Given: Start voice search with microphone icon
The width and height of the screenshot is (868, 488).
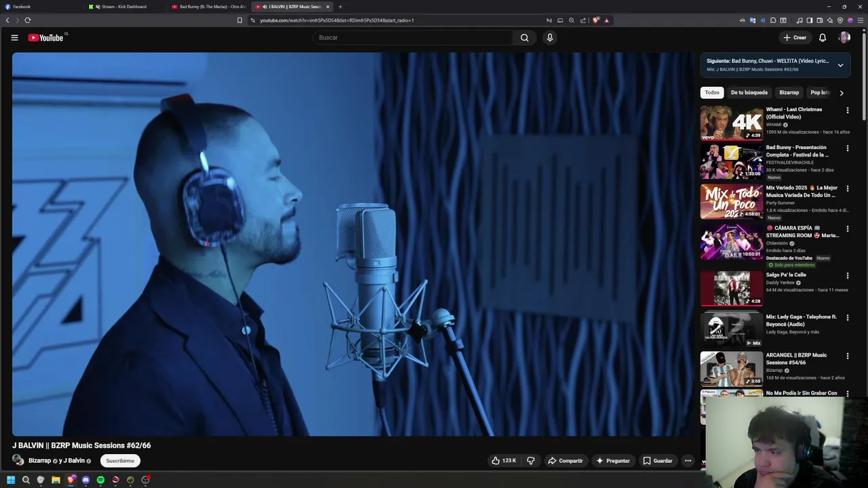Looking at the screenshot, I should 550,38.
